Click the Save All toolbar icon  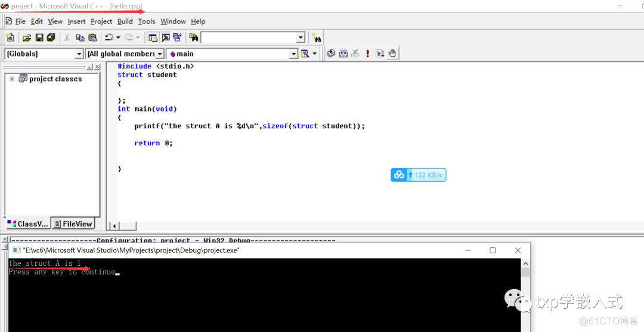(51, 38)
